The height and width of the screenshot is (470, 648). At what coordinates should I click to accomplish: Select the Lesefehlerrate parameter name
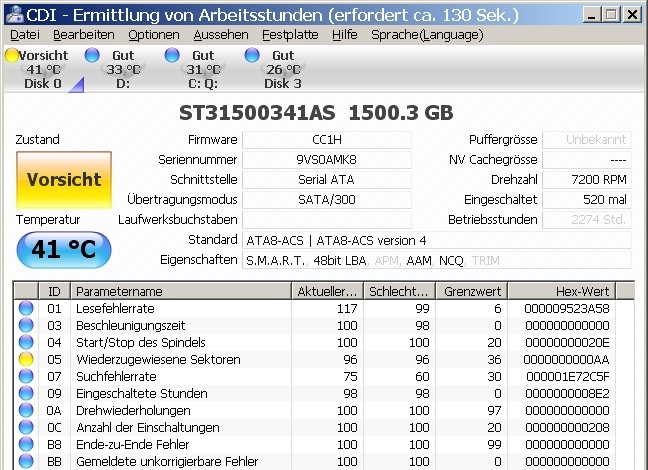pyautogui.click(x=115, y=308)
